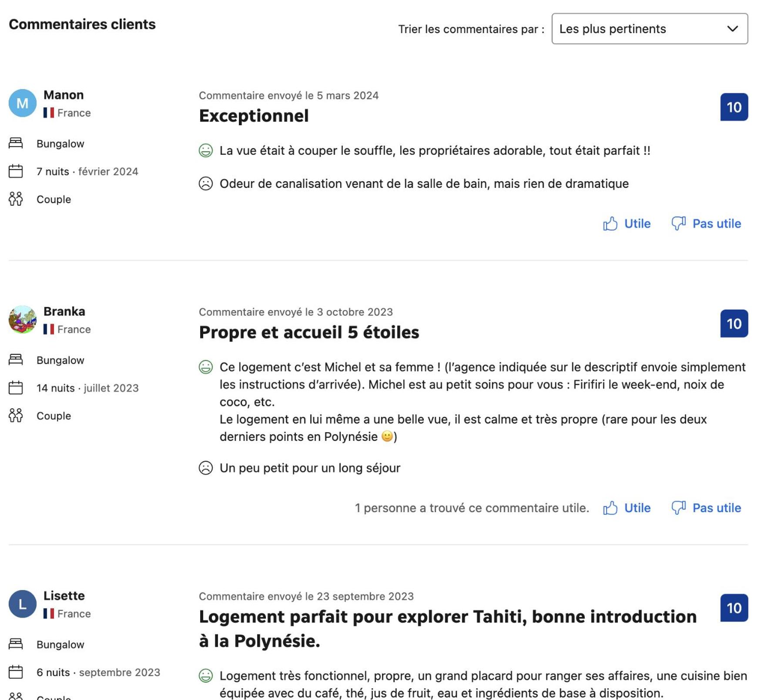Mark Manon's review as Pas utile
Screen dimensions: 764x700
coord(706,223)
